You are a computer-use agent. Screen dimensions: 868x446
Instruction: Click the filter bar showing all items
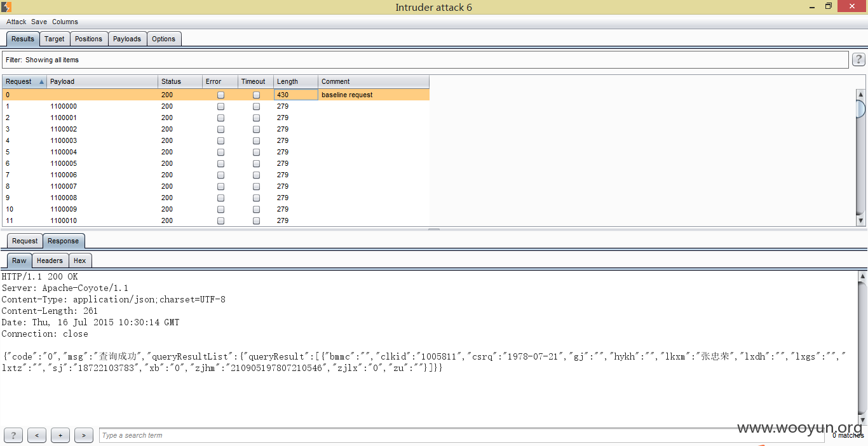[x=425, y=60]
